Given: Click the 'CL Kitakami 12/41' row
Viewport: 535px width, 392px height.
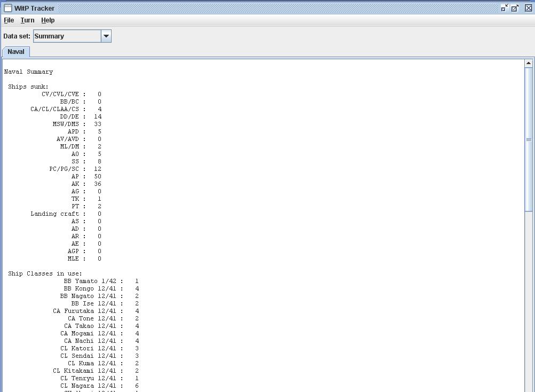Looking at the screenshot, I should tap(96, 371).
